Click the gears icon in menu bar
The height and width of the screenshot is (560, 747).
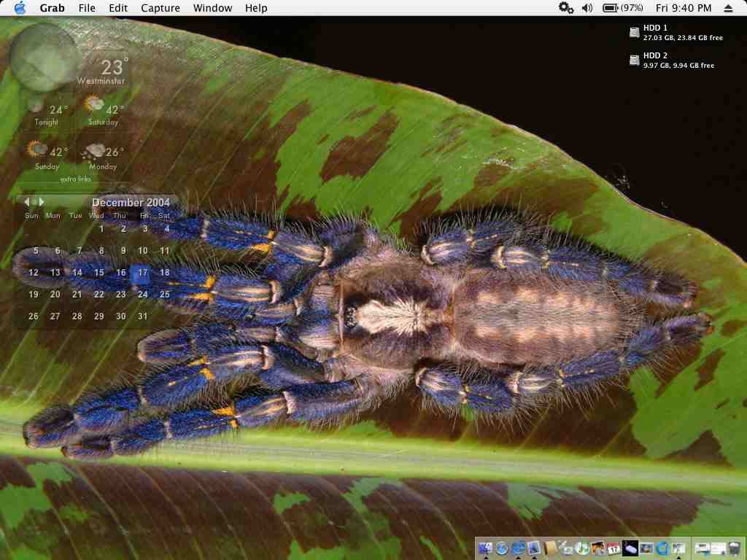[x=565, y=8]
